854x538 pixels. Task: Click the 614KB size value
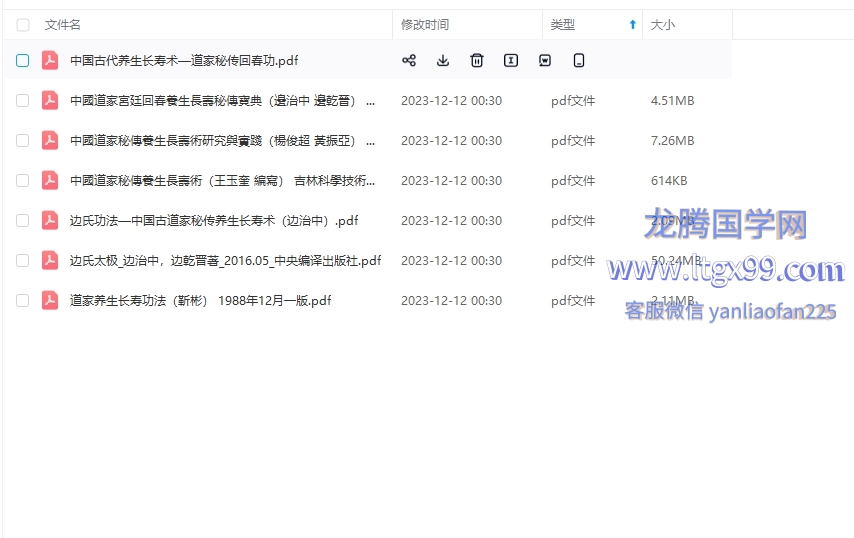pos(669,181)
